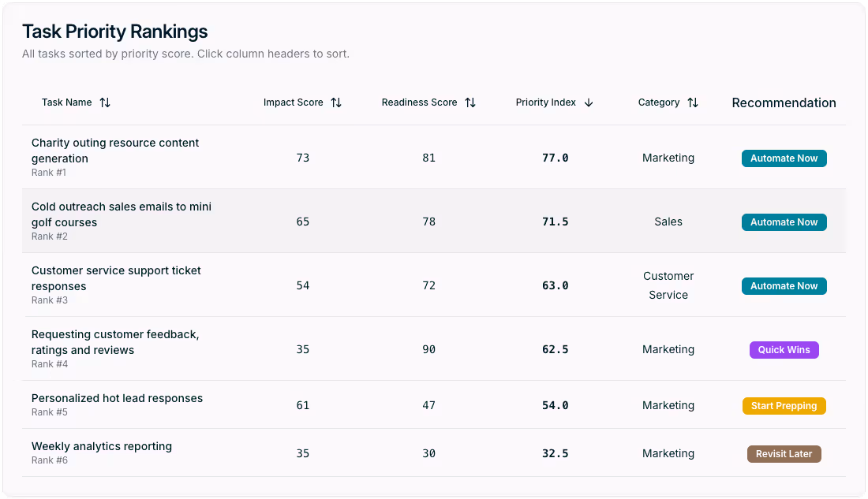
Task: Open the Weekly analytics reporting task row
Action: (434, 453)
